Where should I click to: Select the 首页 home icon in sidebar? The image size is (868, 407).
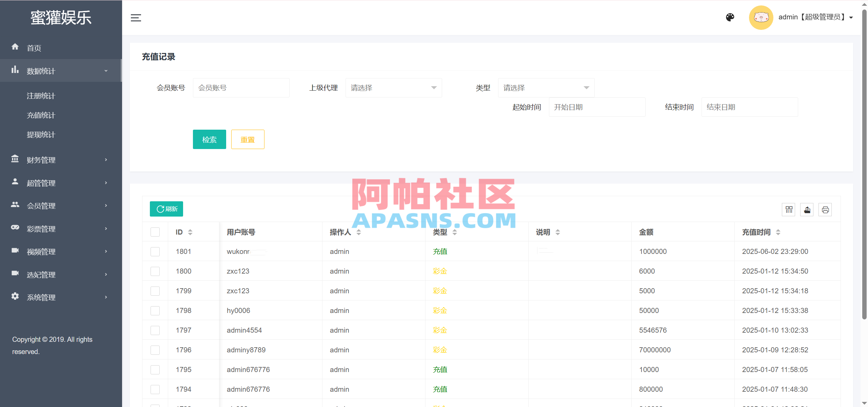coord(15,48)
